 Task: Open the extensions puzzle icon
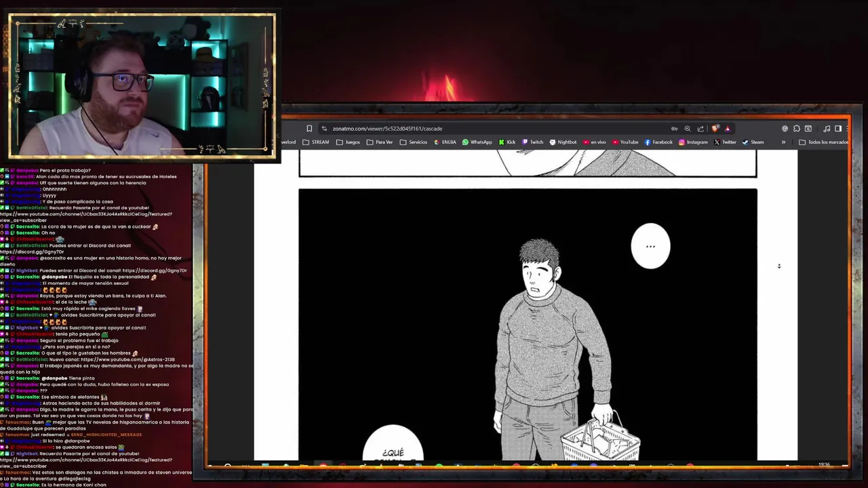click(x=797, y=129)
